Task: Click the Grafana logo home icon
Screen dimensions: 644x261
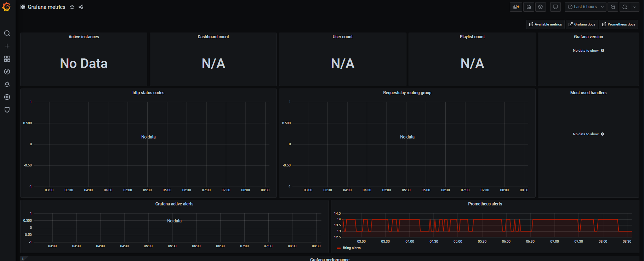Action: tap(7, 7)
